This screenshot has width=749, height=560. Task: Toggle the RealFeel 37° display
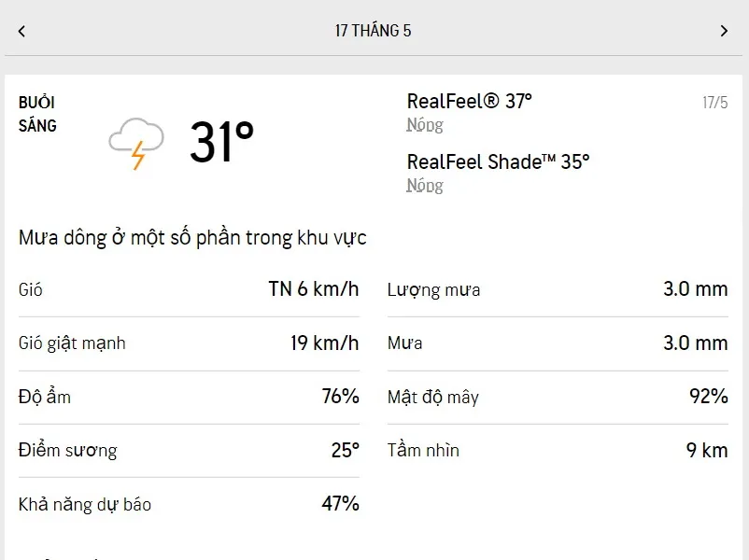(x=468, y=101)
